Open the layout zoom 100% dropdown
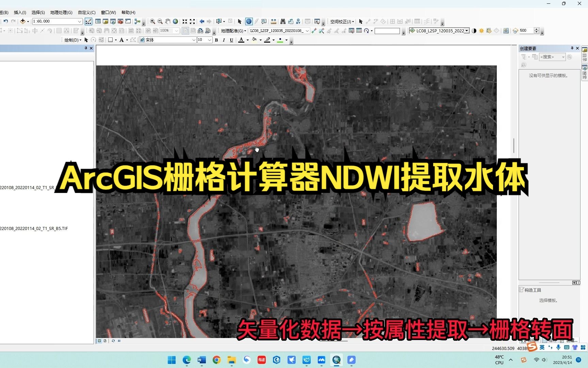Viewport: 588px width, 368px height. pos(177,31)
